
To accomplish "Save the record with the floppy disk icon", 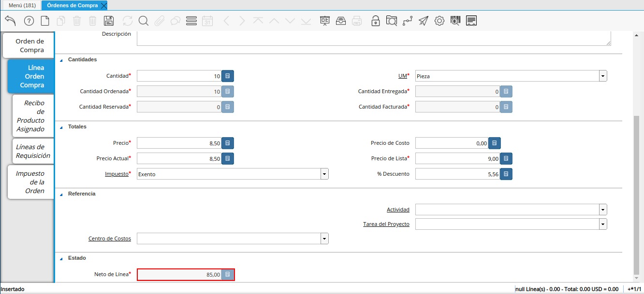I will 109,21.
